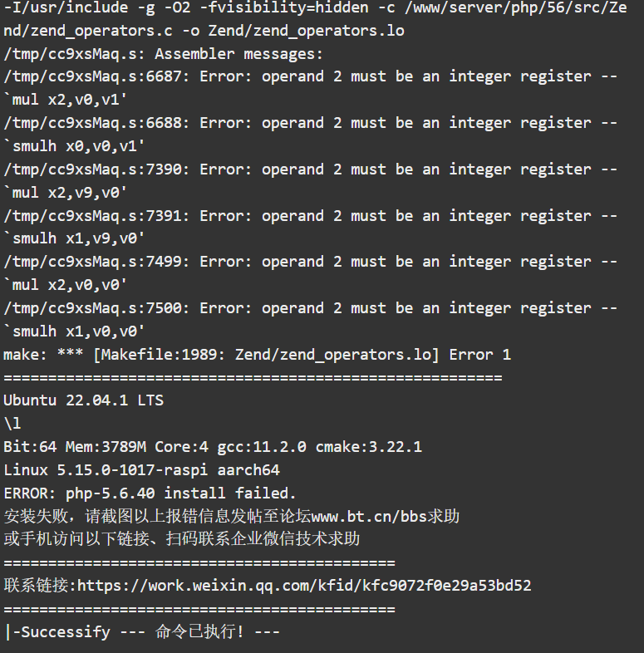The image size is (644, 653).
Task: Click the cc9xsMaq.s:7499 error line
Action: pos(310,262)
